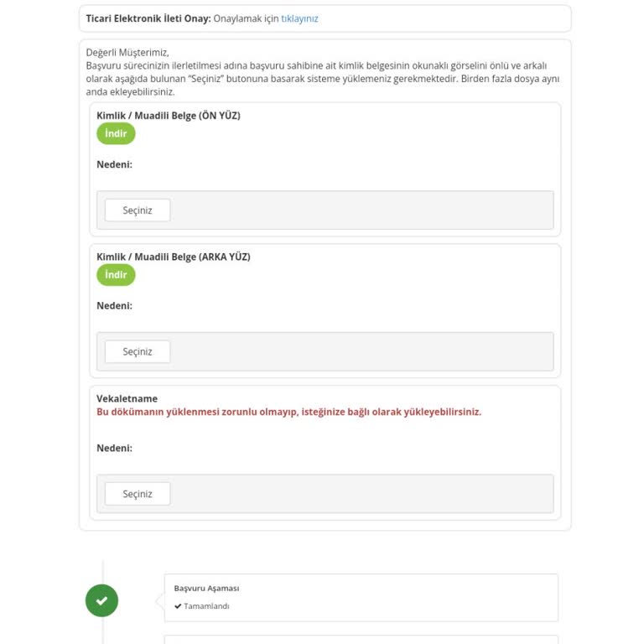Click the small checkmark beside Tamamlandı
Image resolution: width=644 pixels, height=644 pixels.
point(178,606)
